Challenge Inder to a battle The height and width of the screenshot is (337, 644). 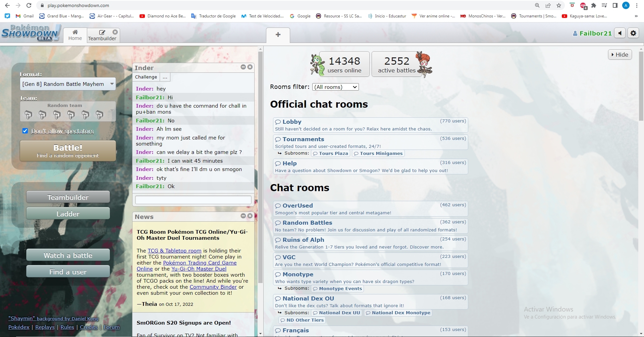click(146, 77)
